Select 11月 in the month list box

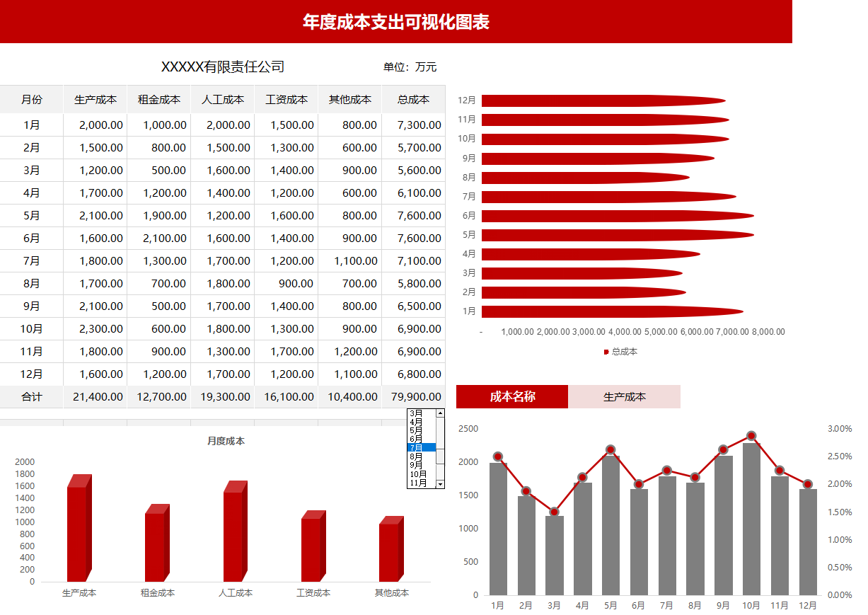[421, 483]
